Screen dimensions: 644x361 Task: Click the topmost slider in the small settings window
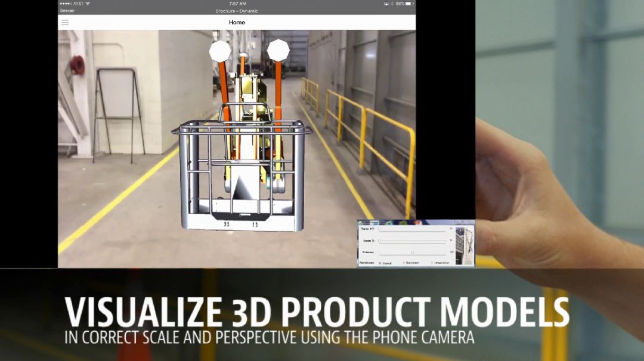pos(412,229)
